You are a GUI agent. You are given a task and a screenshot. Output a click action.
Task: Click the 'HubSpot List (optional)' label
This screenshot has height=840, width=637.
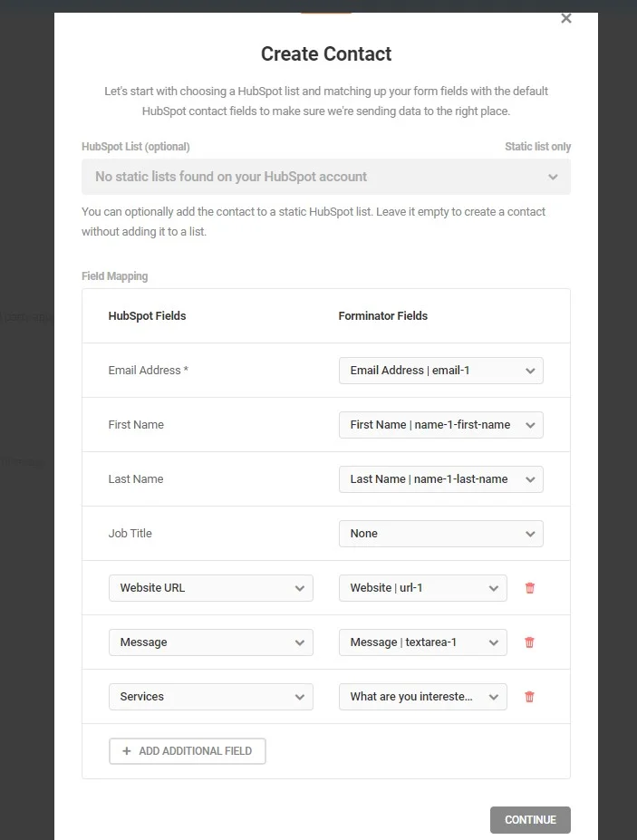(136, 147)
